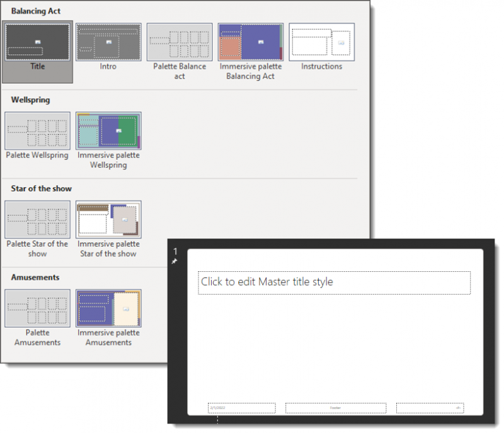504x433 pixels.
Task: Select the slide number placeholder
Action: coord(430,408)
